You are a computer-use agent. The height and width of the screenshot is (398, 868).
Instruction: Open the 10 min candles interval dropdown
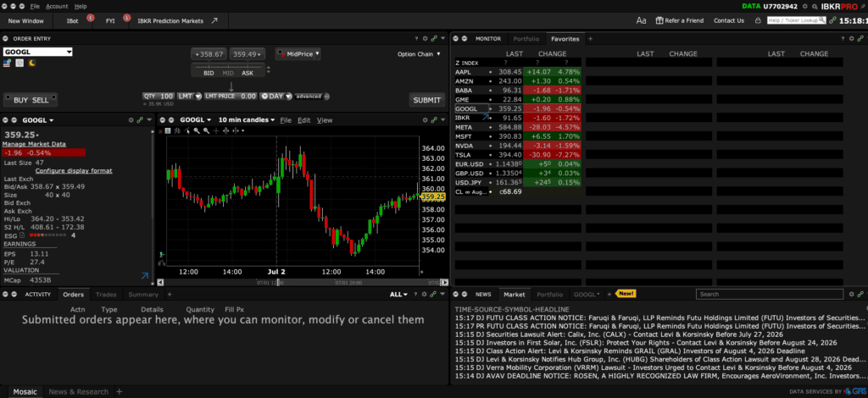tap(247, 120)
